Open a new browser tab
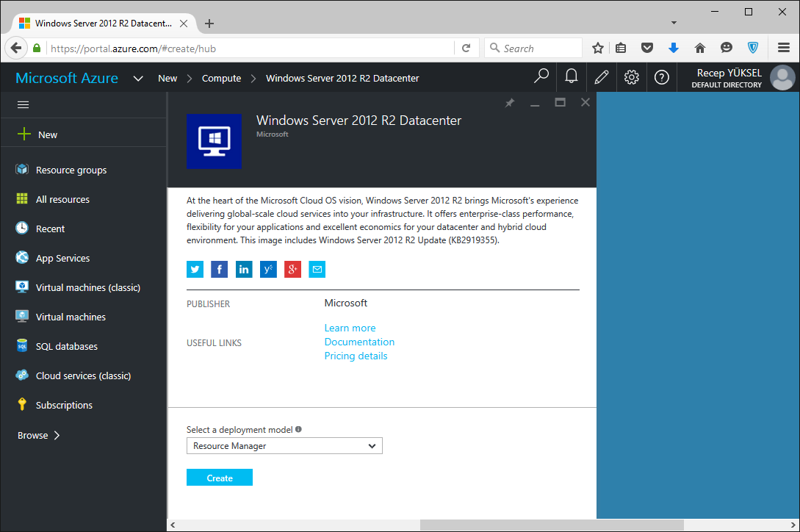Viewport: 800px width, 532px height. [x=209, y=24]
